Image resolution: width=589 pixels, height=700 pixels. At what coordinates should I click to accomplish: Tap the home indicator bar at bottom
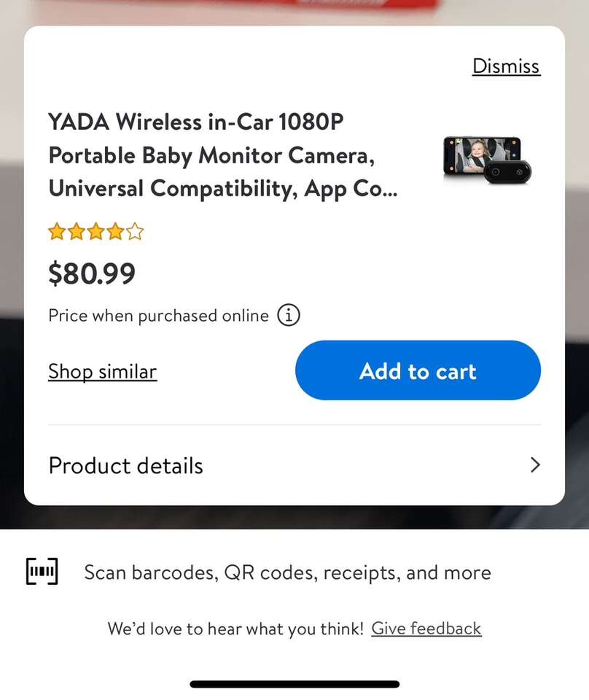(294, 684)
